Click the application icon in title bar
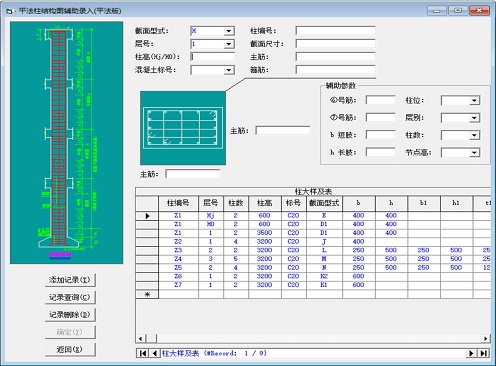This screenshot has height=366, width=496. 9,11
